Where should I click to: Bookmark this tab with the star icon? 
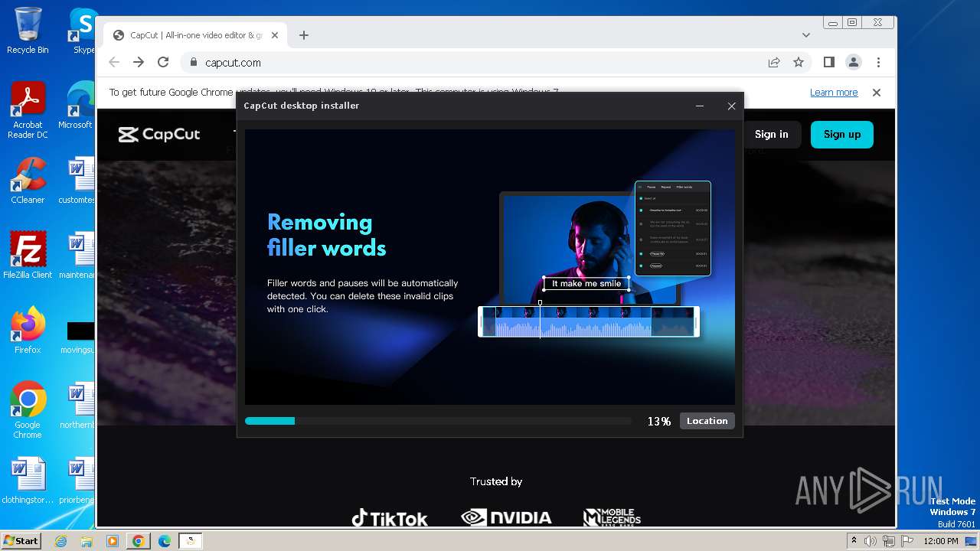799,63
